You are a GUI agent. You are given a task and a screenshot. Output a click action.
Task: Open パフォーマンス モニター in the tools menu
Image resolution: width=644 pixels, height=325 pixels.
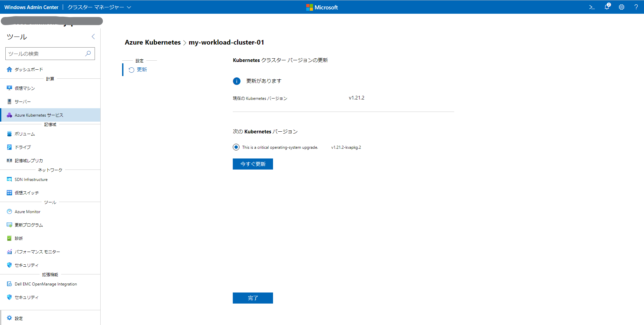click(50, 252)
